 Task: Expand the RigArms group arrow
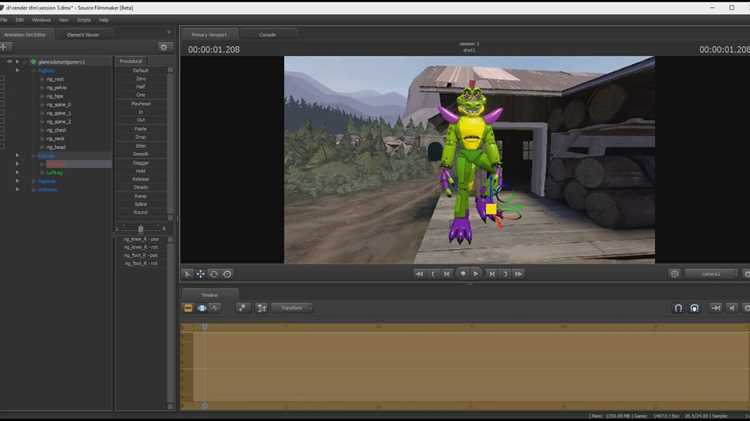click(x=17, y=181)
